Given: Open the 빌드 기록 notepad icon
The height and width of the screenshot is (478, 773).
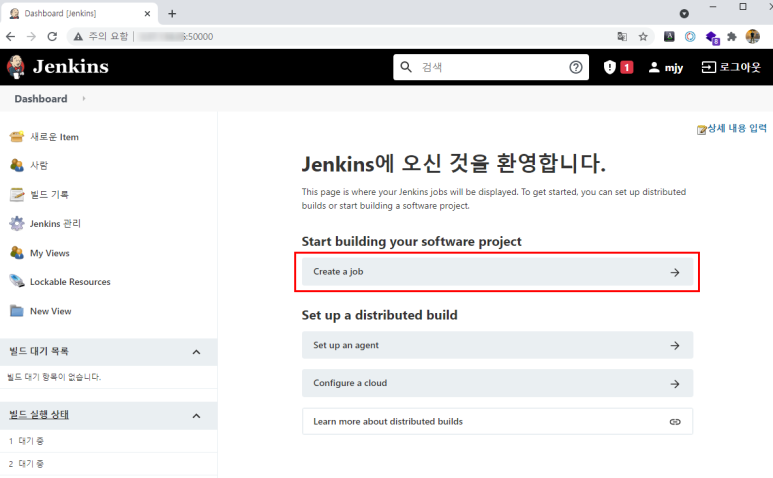Looking at the screenshot, I should click(17, 195).
